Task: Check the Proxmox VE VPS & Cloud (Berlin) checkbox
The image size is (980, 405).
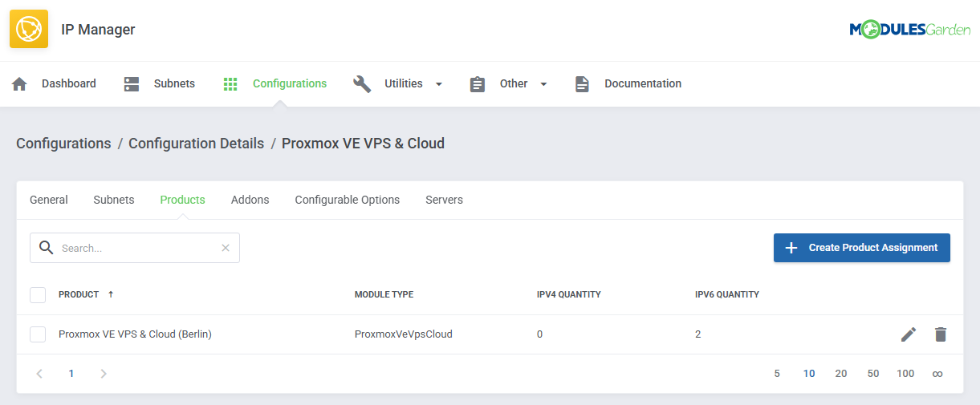Action: click(x=38, y=334)
